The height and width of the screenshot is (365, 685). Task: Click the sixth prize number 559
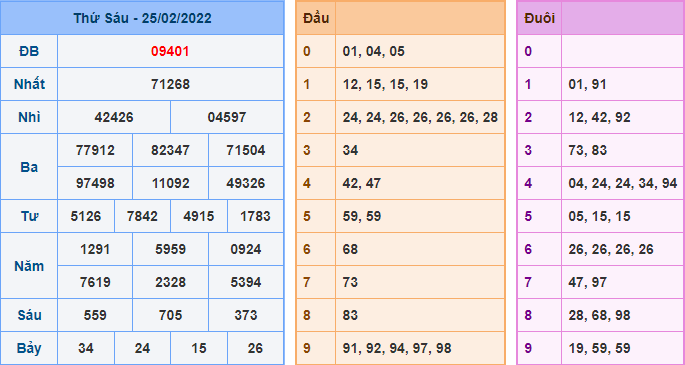(x=95, y=315)
